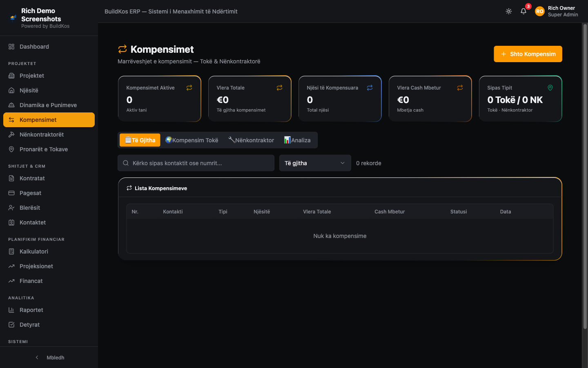This screenshot has width=588, height=368.
Task: Select the Të Gjitha tab
Action: point(140,140)
